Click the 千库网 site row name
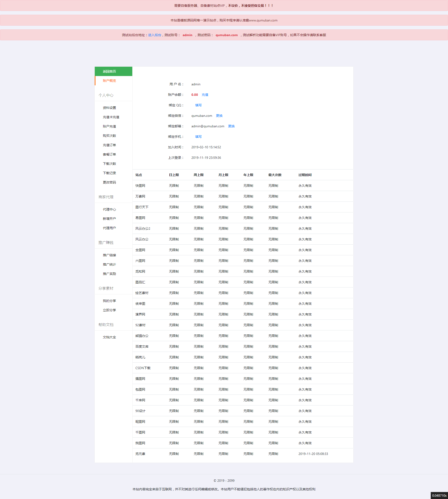448x499 pixels. coord(140,400)
